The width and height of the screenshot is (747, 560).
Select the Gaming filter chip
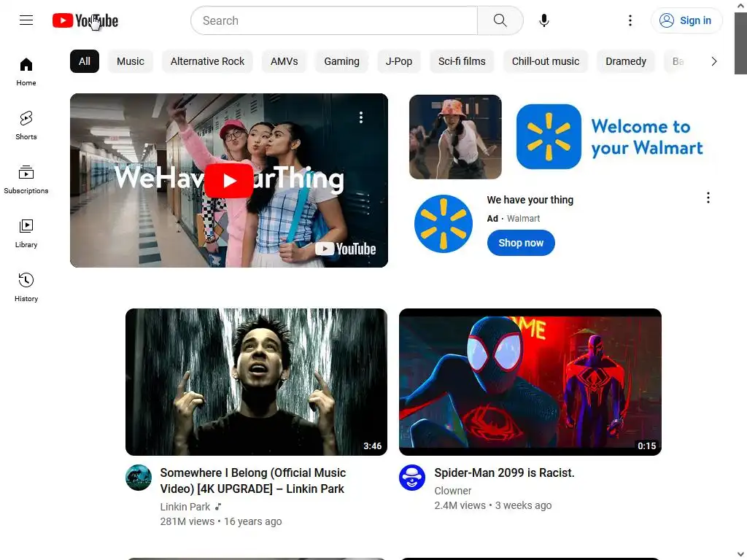click(341, 61)
